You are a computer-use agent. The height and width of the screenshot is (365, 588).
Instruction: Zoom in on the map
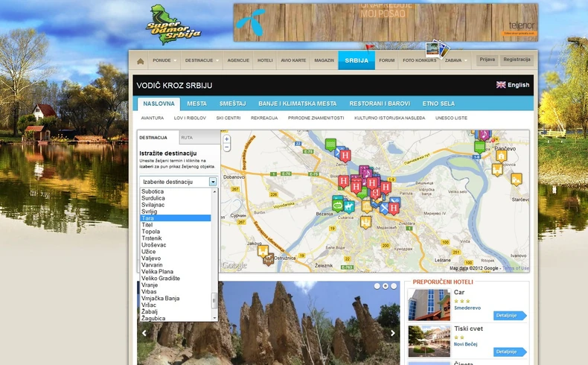[227, 139]
